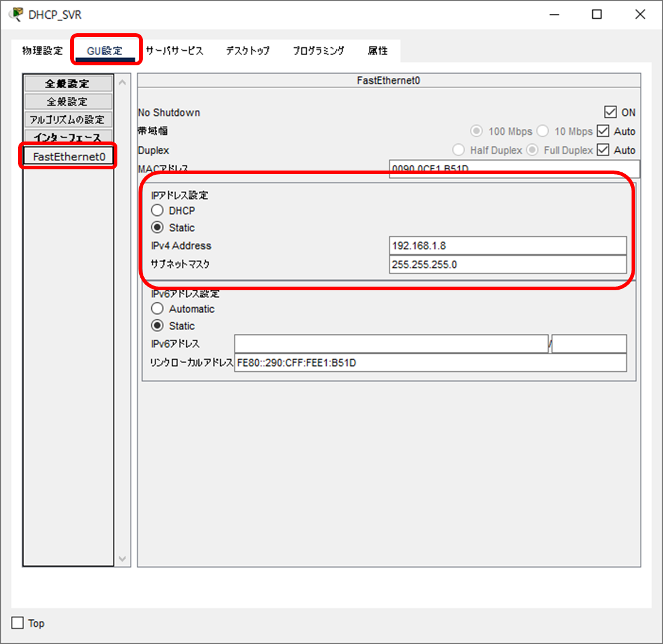Click the サブネットマスク label

(x=180, y=264)
